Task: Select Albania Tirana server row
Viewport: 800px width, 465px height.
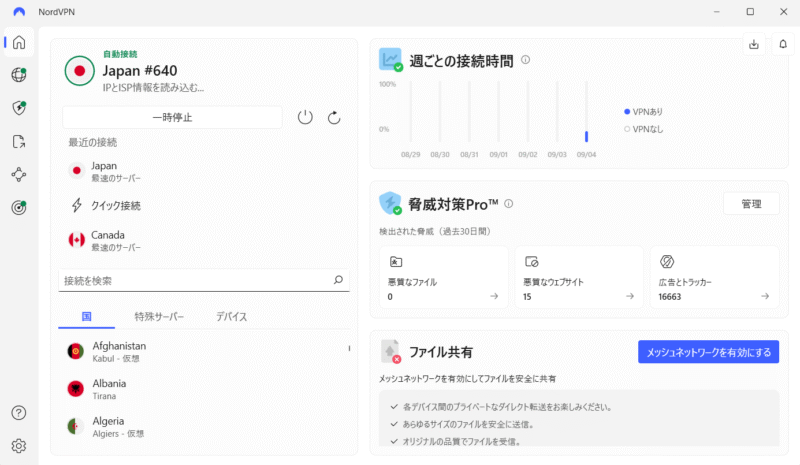Action: 204,389
